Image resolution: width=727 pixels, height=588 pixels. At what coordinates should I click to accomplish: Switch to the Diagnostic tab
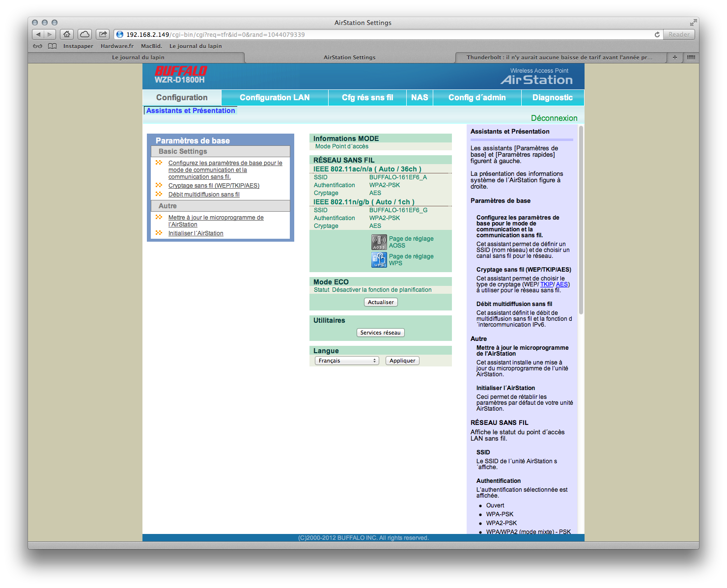pos(552,97)
